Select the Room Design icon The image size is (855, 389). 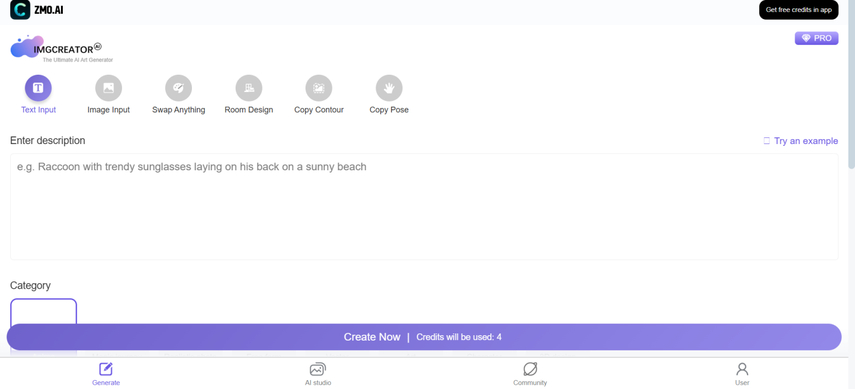249,88
